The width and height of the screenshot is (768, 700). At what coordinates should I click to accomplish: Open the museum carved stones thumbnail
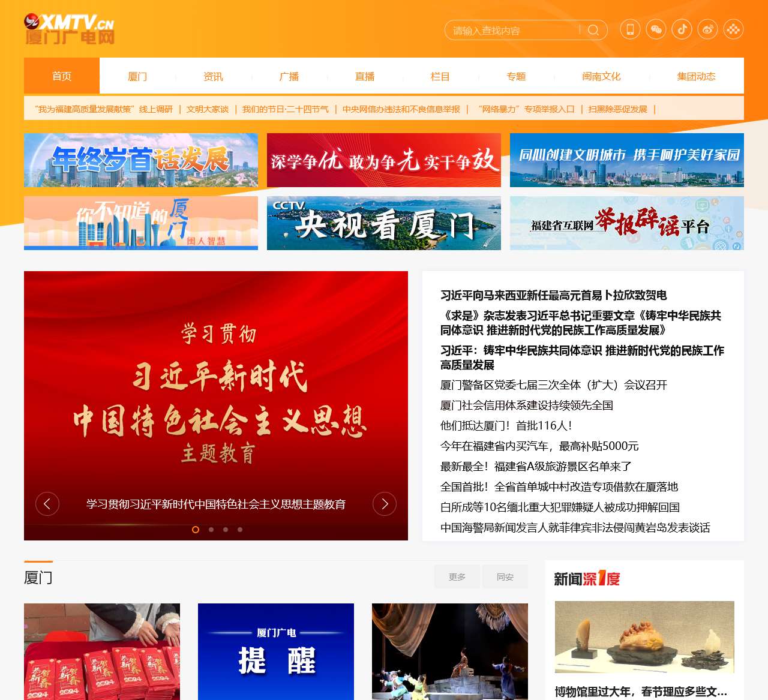(x=644, y=637)
